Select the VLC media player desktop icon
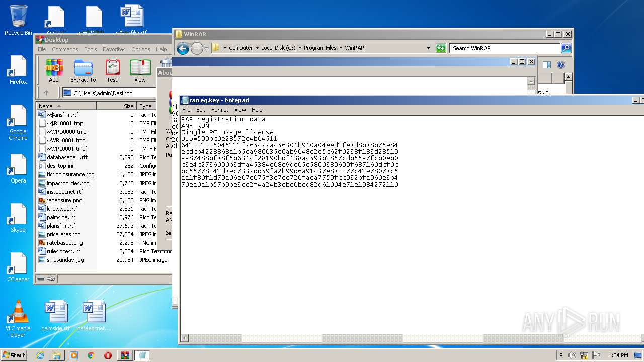The height and width of the screenshot is (362, 644). [18, 319]
